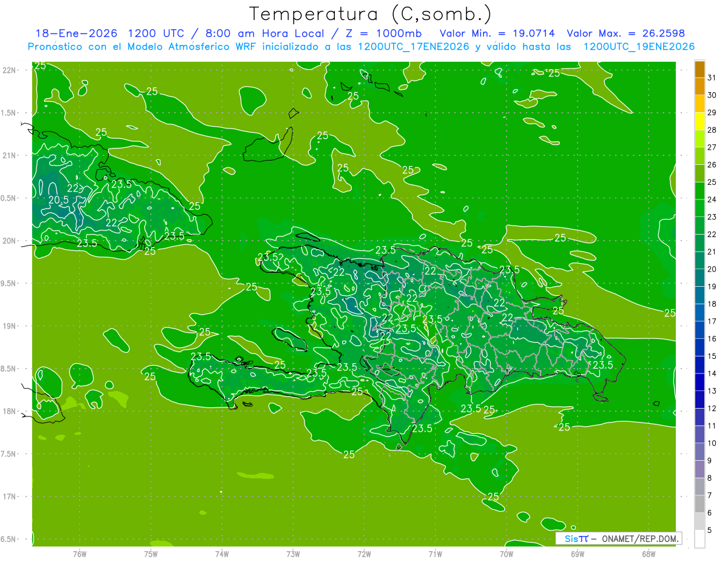Screen dimensions: 728x562
Task: Click the blue "Sis" logo text
Action: pyautogui.click(x=571, y=538)
